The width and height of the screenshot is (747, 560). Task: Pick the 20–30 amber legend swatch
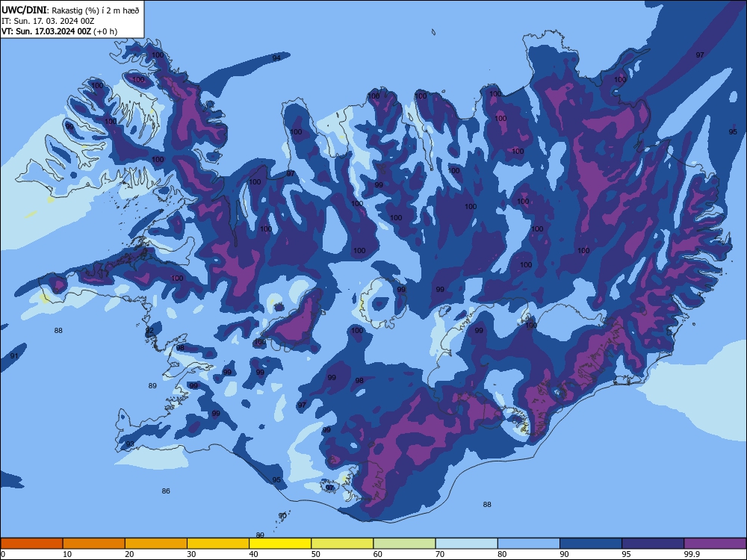(156, 544)
